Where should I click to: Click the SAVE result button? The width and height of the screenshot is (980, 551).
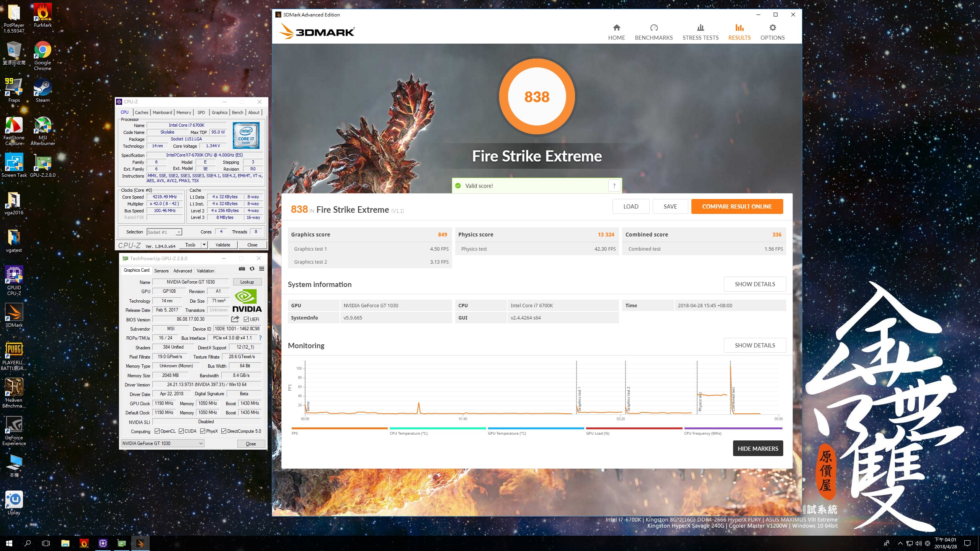(x=670, y=207)
